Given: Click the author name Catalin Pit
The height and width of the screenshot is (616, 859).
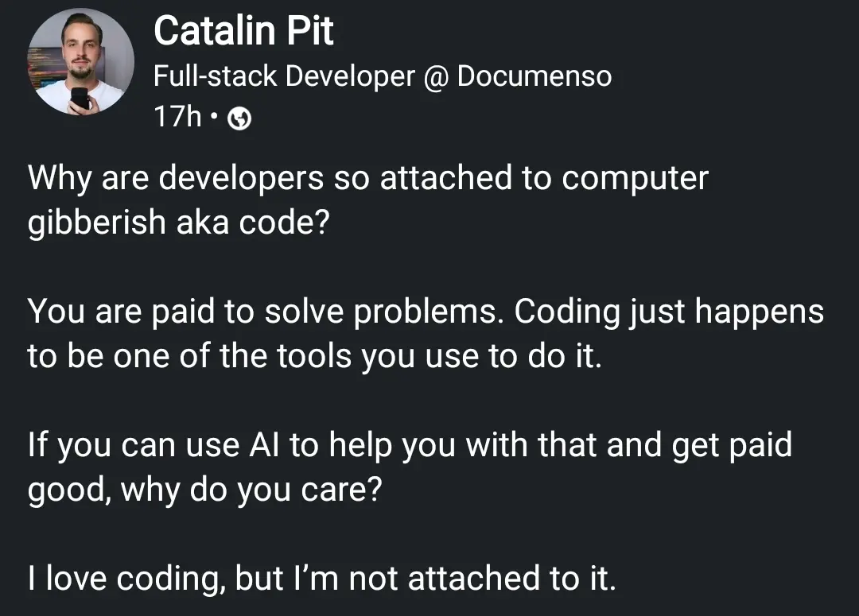Looking at the screenshot, I should (x=243, y=31).
